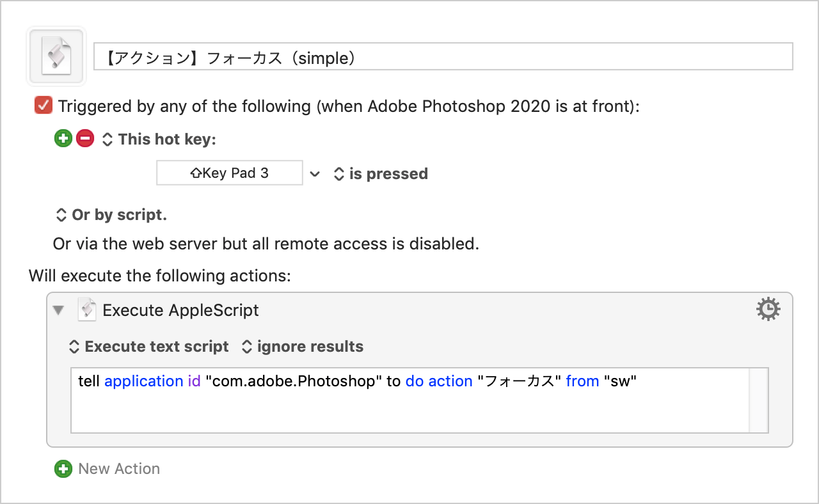Click the text 'Will execute the following actions:'

pos(160,276)
